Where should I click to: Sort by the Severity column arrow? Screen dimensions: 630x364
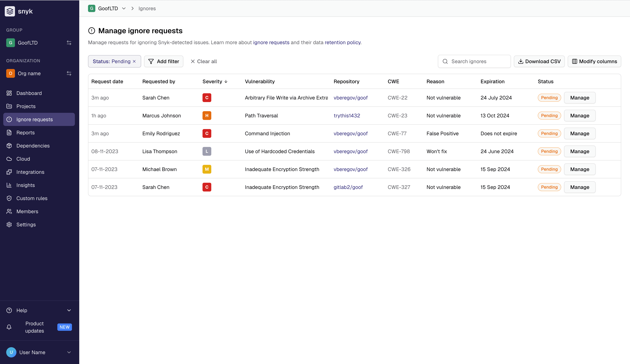point(226,81)
